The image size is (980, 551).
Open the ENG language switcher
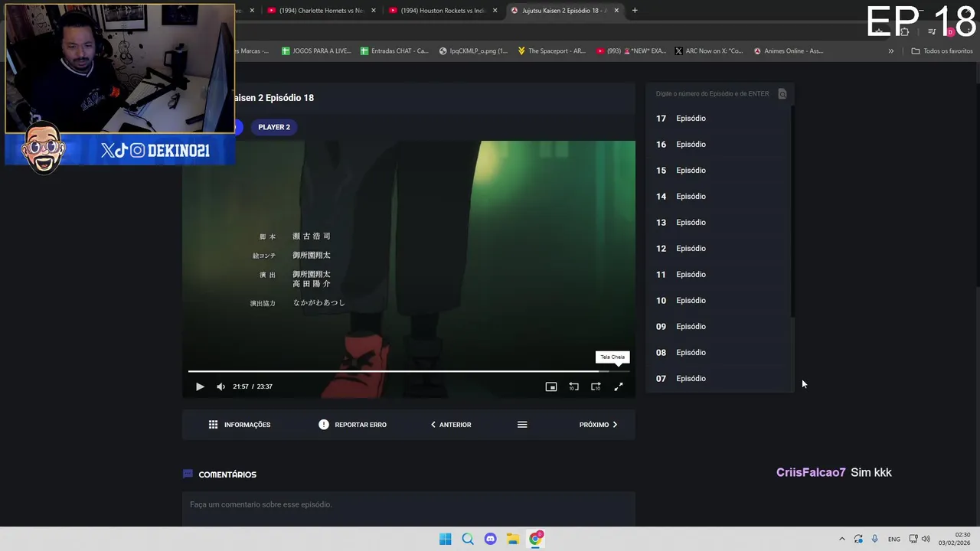[x=893, y=540]
